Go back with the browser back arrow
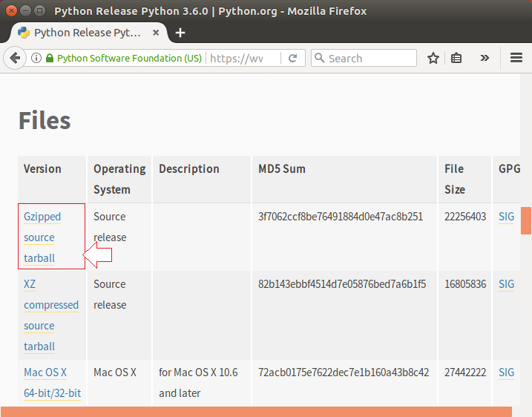Image resolution: width=532 pixels, height=417 pixels. (15, 58)
